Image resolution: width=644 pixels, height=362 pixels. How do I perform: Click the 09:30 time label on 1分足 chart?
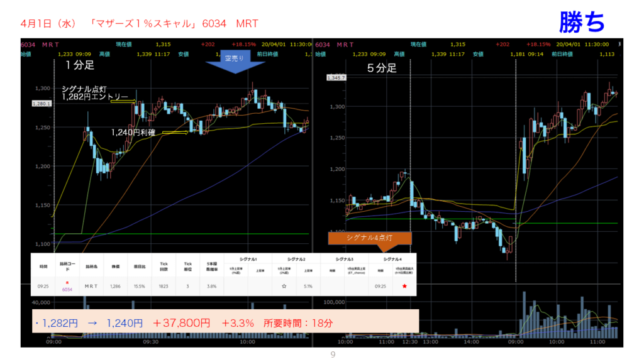point(151,341)
